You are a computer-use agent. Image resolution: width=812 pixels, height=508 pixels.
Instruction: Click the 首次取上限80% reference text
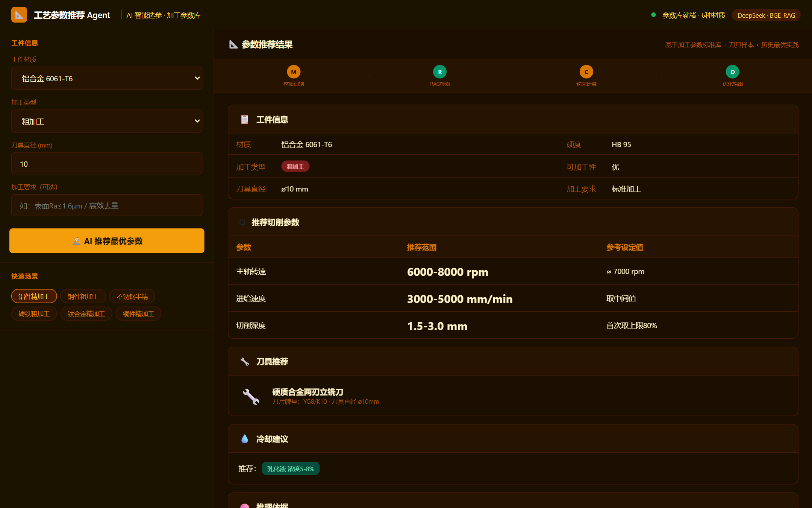632,325
